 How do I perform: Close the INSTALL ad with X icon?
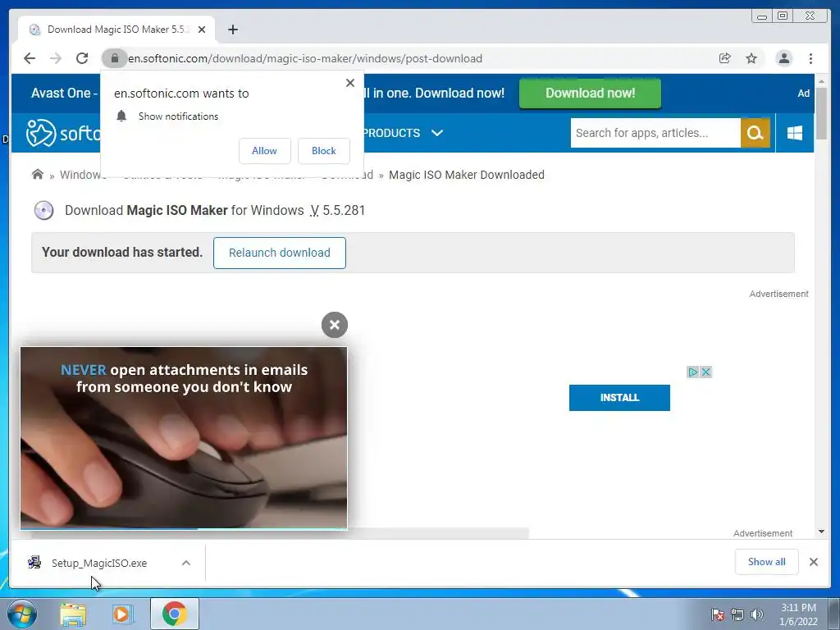(x=706, y=372)
